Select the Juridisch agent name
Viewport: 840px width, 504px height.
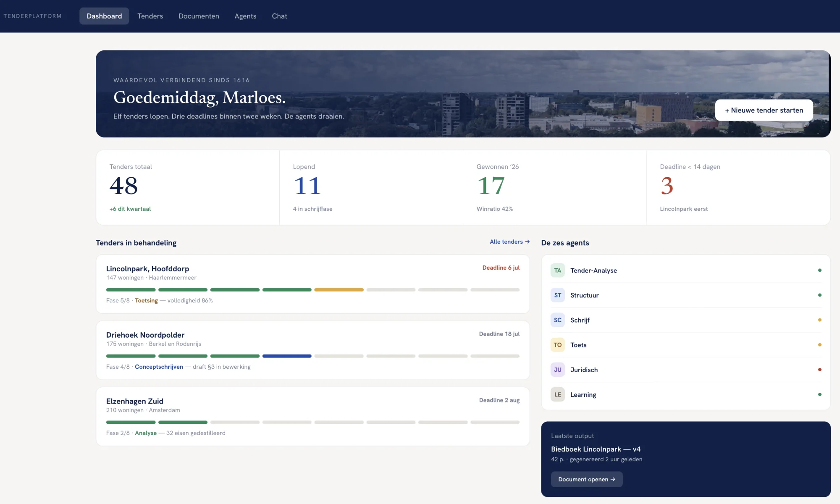[584, 370]
